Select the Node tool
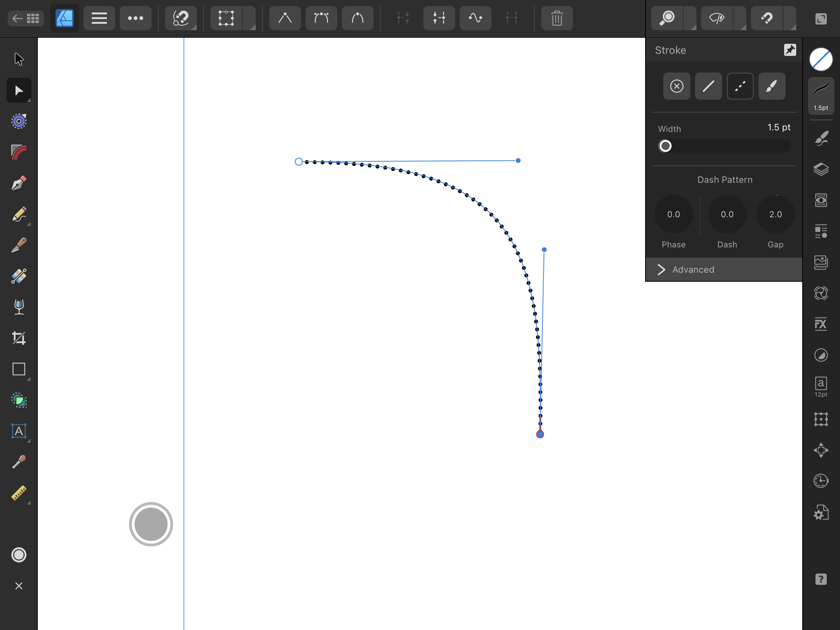Image resolution: width=840 pixels, height=630 pixels. (19, 90)
